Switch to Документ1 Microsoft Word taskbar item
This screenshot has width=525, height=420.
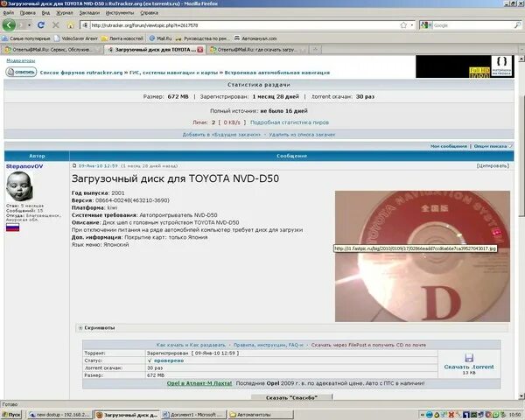pos(193,415)
